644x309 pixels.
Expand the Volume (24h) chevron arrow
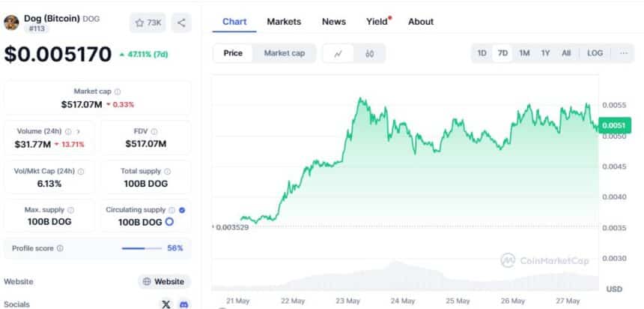click(x=79, y=132)
